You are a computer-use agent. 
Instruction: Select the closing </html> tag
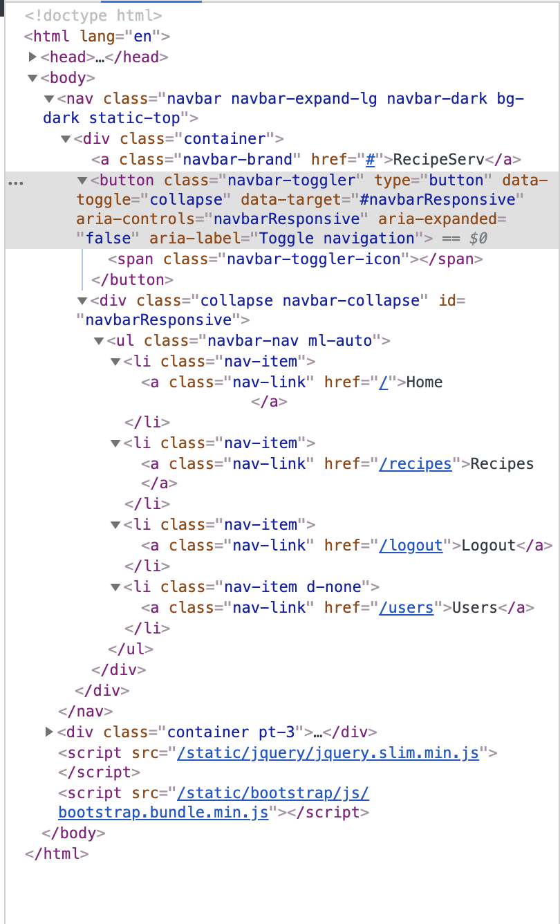[x=57, y=854]
